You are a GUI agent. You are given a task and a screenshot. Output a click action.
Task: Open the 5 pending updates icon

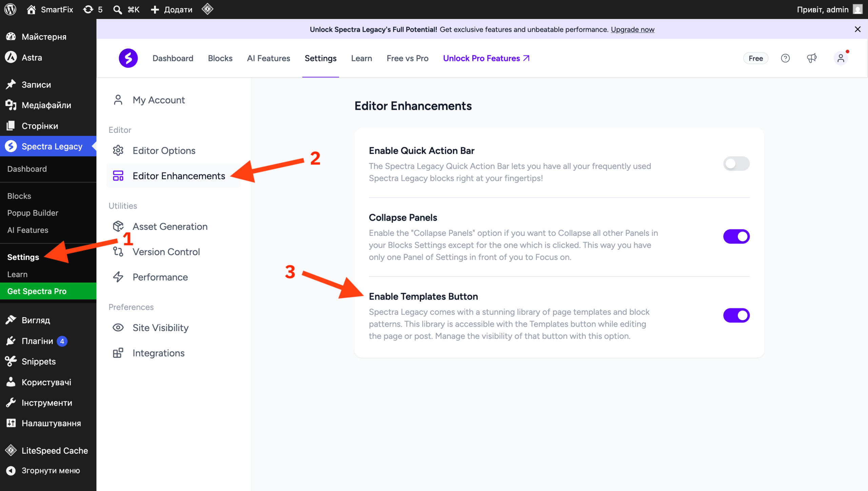[x=93, y=9]
